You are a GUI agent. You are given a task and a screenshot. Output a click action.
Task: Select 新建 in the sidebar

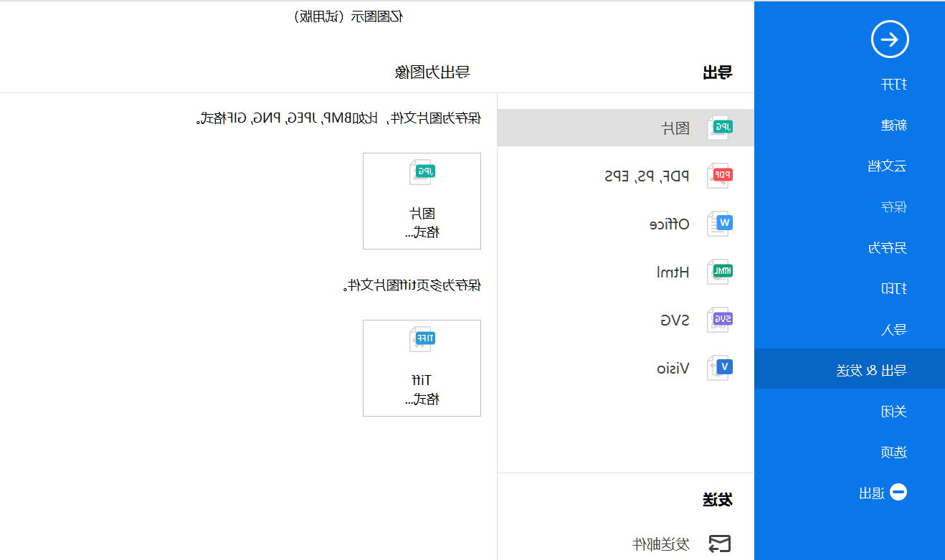tap(893, 125)
